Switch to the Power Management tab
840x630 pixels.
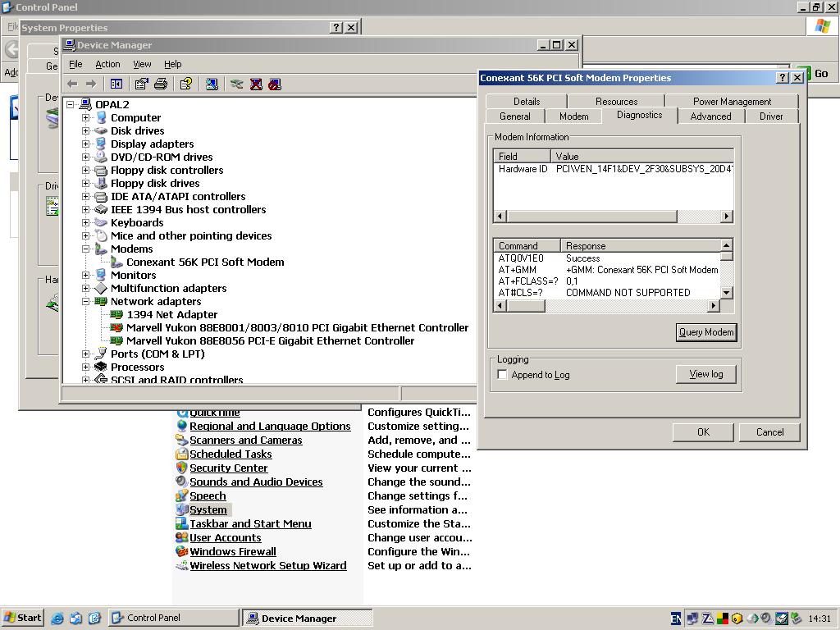pyautogui.click(x=732, y=101)
